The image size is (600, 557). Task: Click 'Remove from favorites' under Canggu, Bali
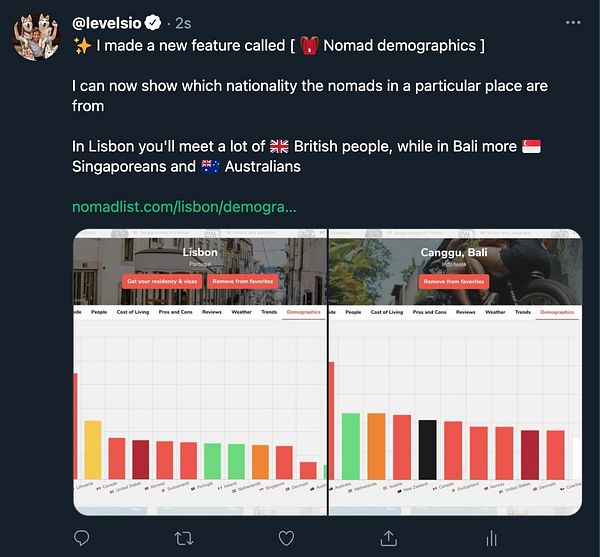tap(454, 282)
